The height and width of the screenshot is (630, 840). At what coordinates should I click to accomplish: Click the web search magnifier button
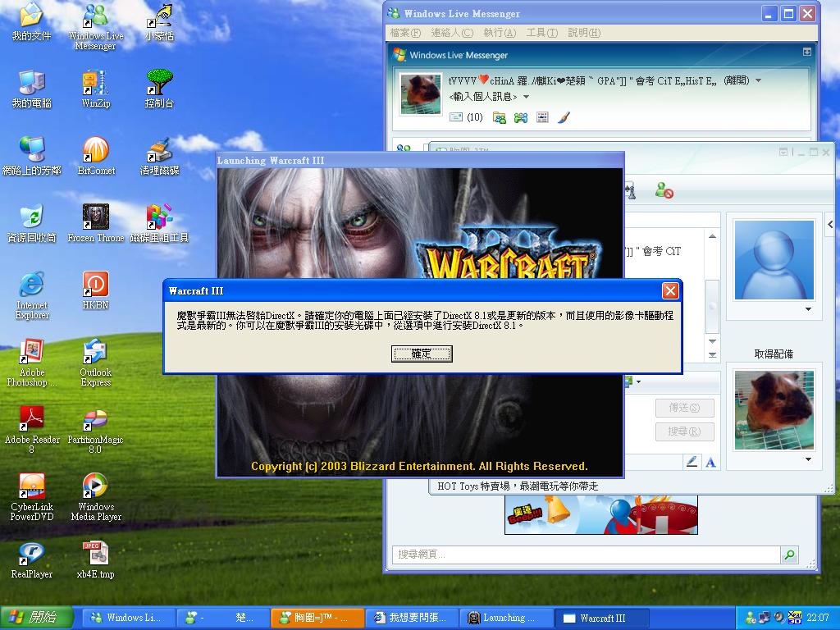pyautogui.click(x=789, y=555)
